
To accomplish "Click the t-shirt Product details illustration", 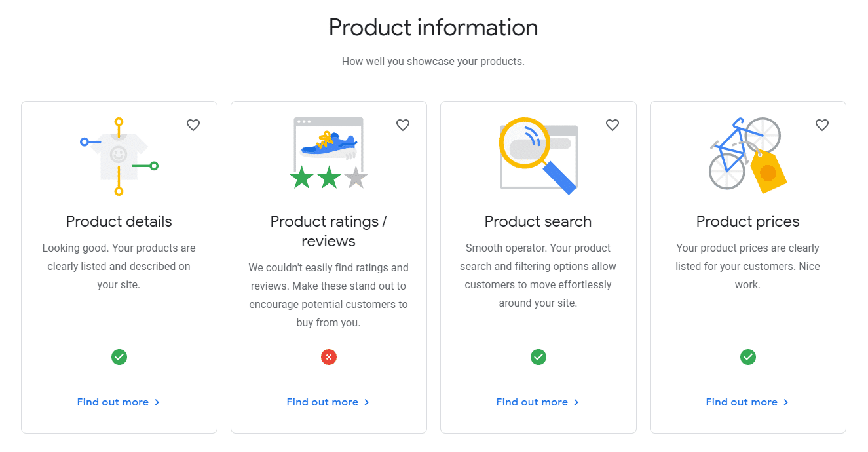I will point(119,157).
